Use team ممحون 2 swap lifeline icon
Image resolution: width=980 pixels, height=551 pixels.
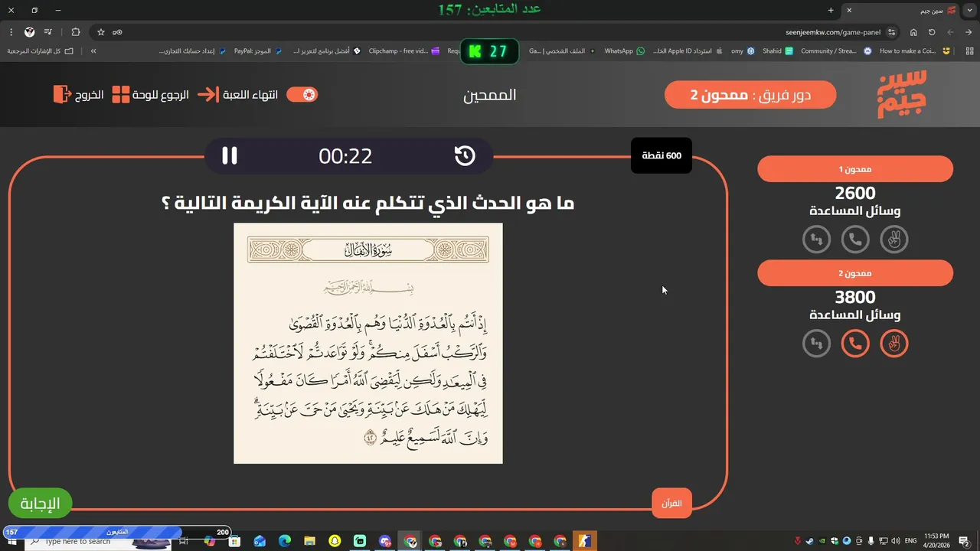tap(817, 344)
